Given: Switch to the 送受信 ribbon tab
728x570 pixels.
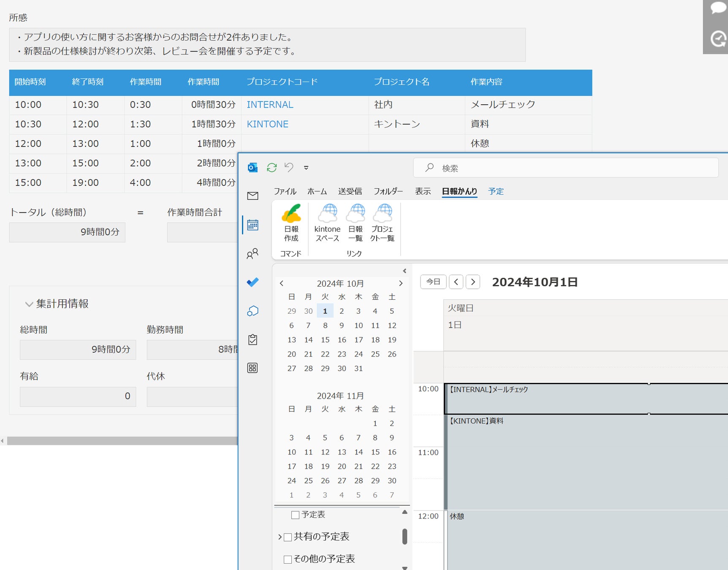Looking at the screenshot, I should pos(350,191).
